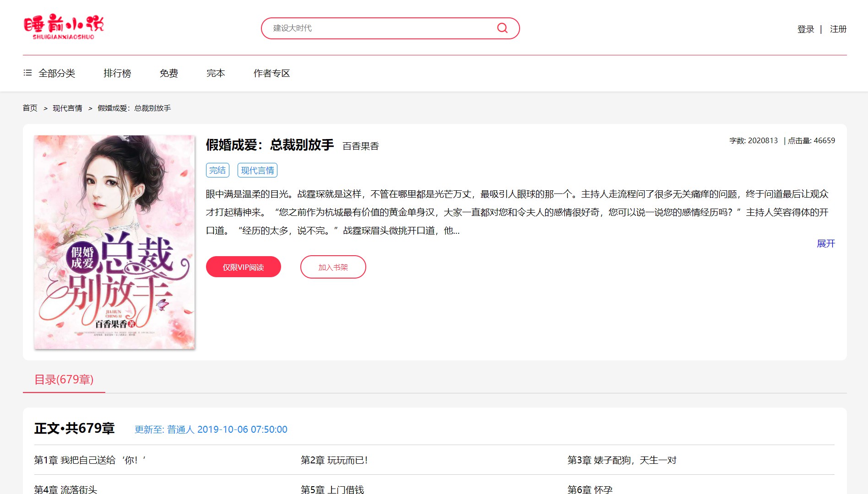Go to 排行榜 page
Image resolution: width=868 pixels, height=494 pixels.
pos(117,73)
